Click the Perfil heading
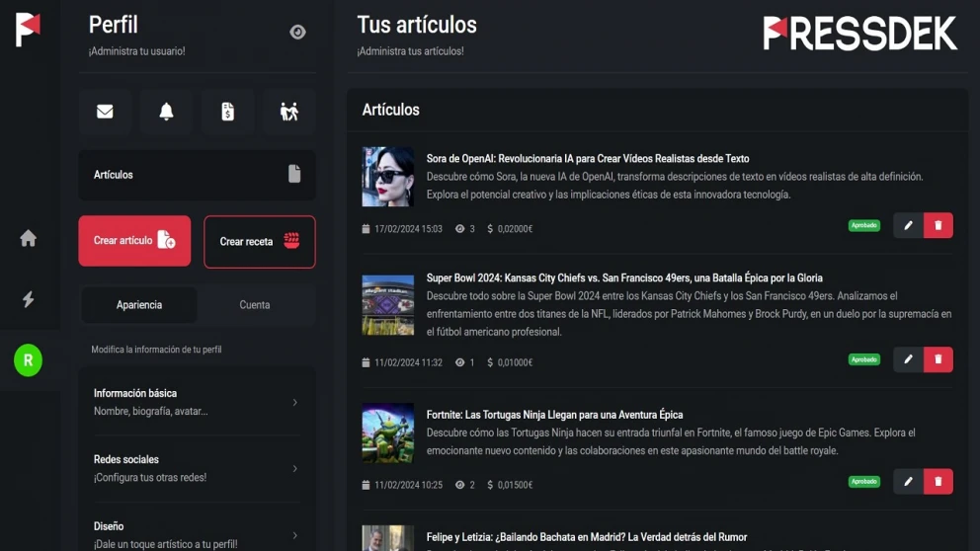 tap(114, 25)
